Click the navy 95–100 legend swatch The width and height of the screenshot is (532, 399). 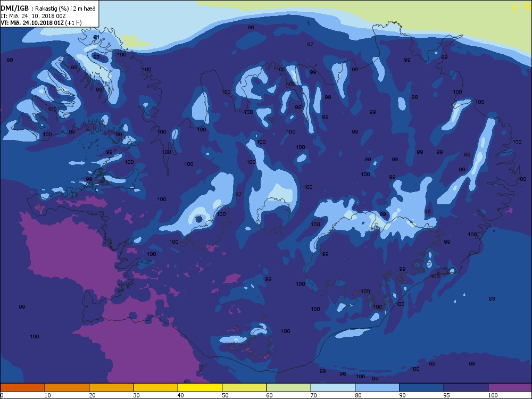(x=466, y=387)
